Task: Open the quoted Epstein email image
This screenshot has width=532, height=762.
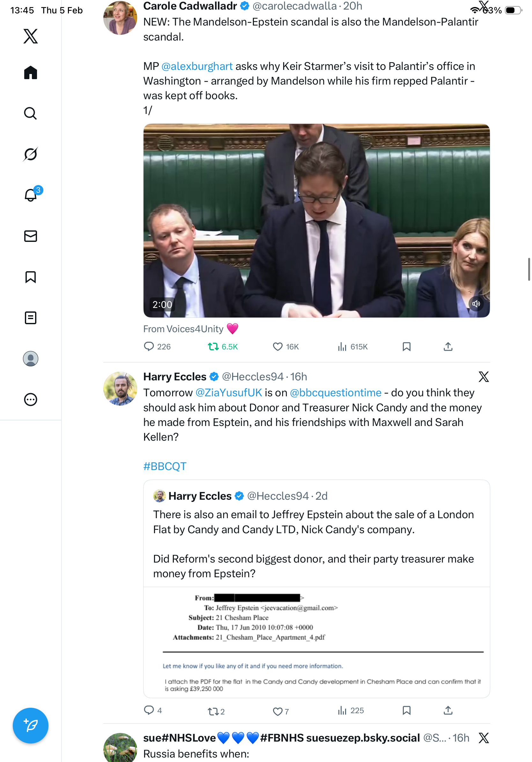Action: click(316, 642)
